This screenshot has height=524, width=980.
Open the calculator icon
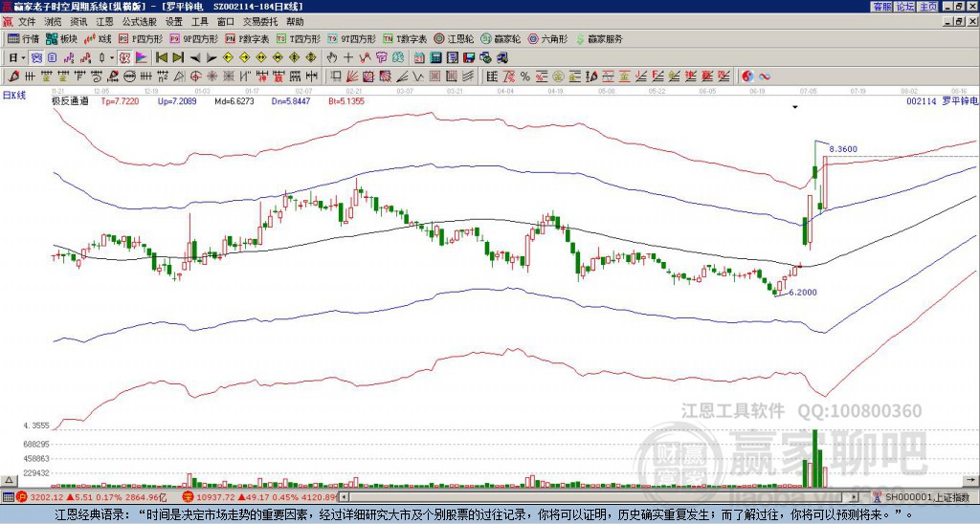tap(435, 58)
